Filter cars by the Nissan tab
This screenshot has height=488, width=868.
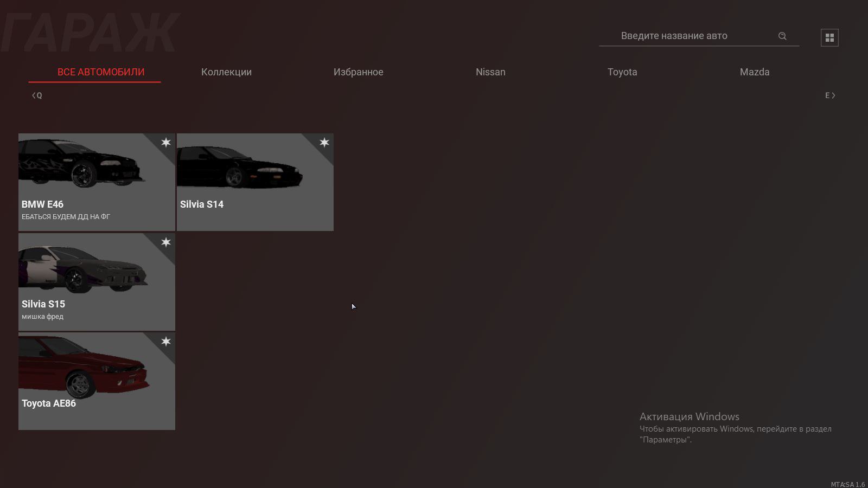click(x=490, y=72)
